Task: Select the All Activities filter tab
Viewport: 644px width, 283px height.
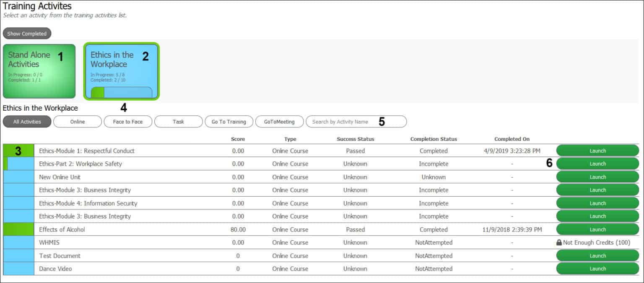Action: coord(27,122)
